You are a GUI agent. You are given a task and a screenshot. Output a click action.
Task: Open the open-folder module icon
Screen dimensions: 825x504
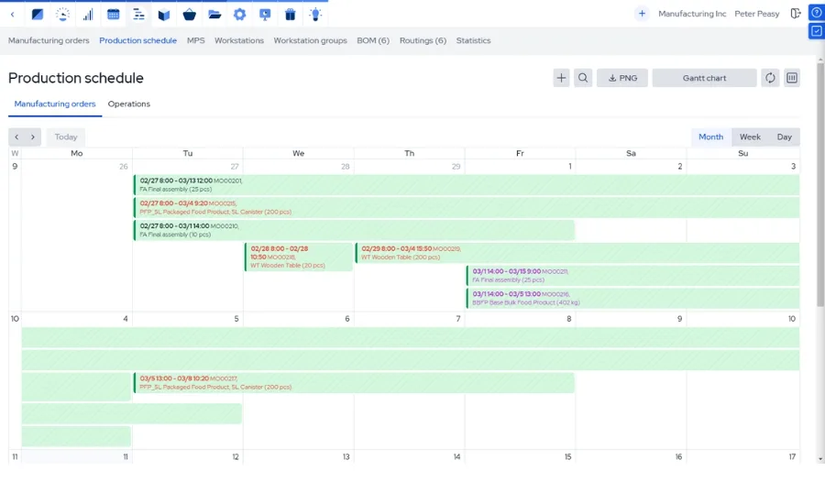tap(214, 15)
